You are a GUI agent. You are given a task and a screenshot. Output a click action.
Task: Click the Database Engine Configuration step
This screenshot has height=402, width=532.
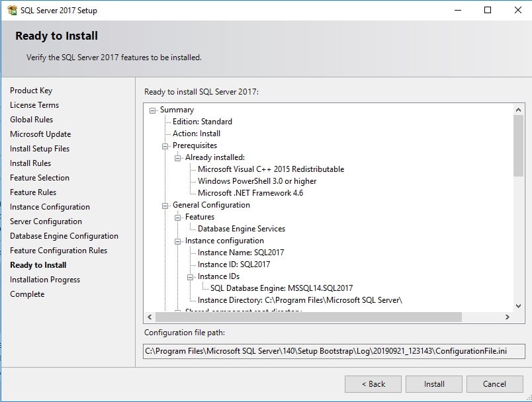(64, 236)
